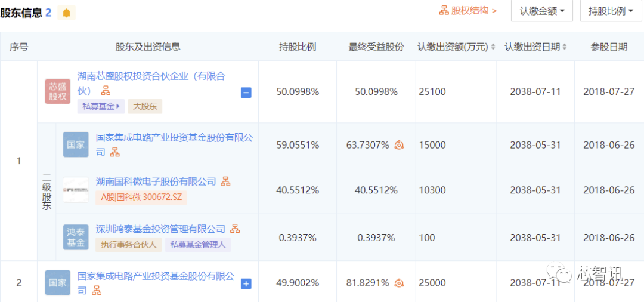Click the 最终受益股份 column header
Viewport: 644px width, 302px height.
pyautogui.click(x=376, y=47)
